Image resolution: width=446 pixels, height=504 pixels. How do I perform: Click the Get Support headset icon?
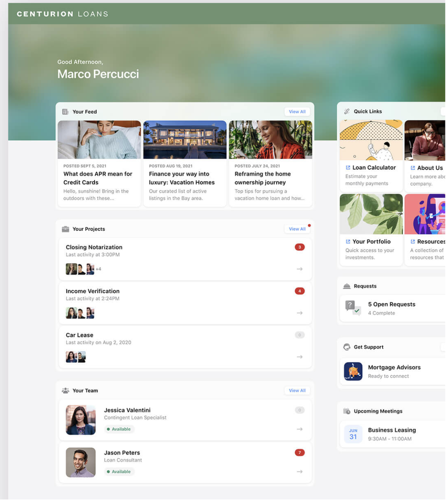pos(347,347)
